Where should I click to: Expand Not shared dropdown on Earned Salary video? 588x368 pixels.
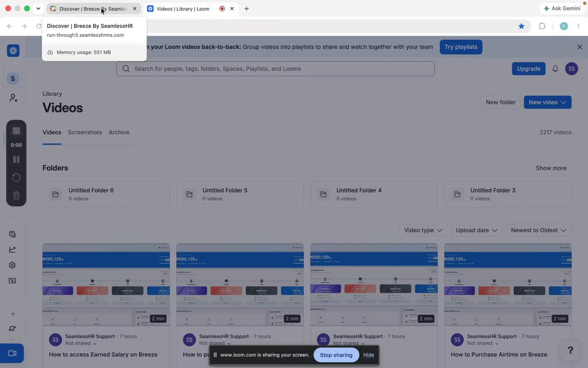coord(81,343)
